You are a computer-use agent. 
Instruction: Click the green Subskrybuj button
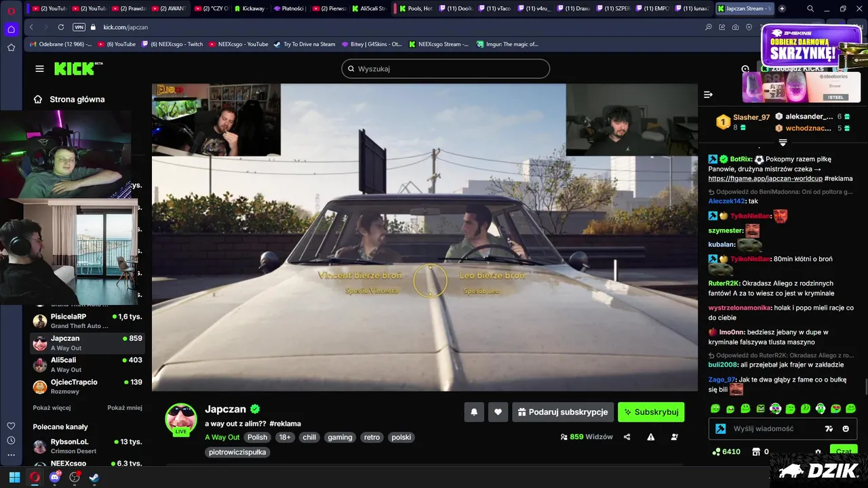pos(651,411)
